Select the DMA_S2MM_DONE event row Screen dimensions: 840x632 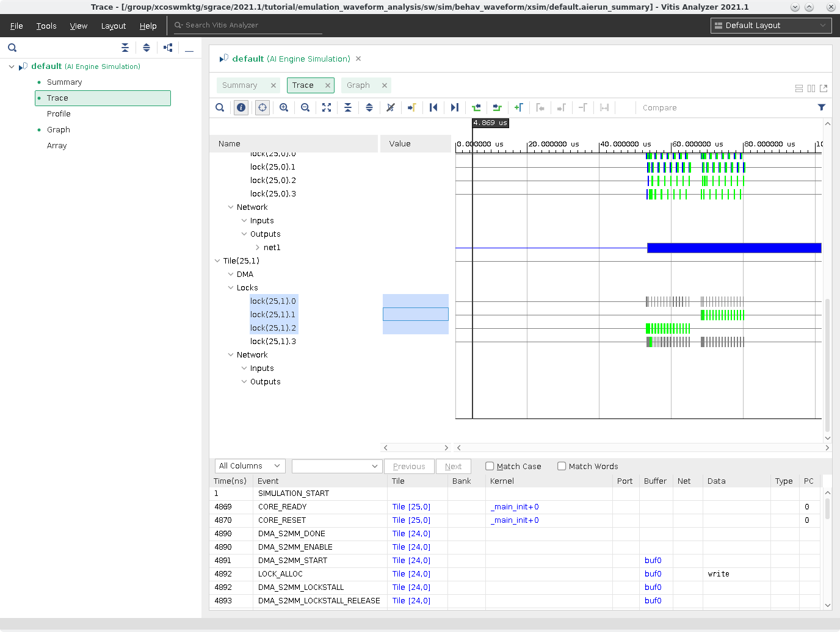[516, 534]
